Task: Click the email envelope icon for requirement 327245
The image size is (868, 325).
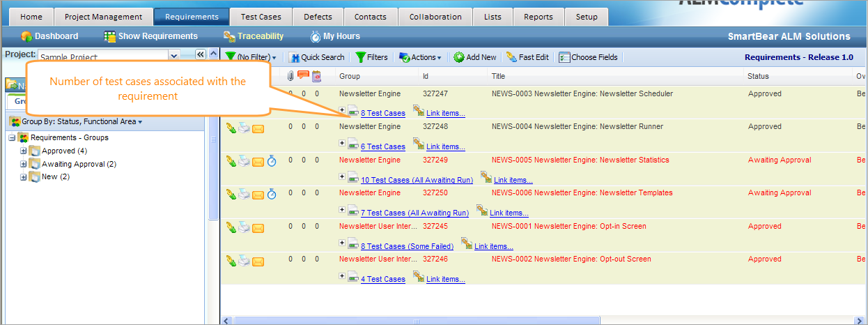Action: 258,227
